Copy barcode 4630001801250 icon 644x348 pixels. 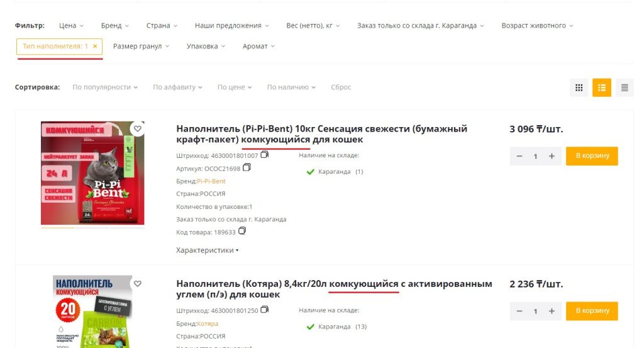click(265, 310)
